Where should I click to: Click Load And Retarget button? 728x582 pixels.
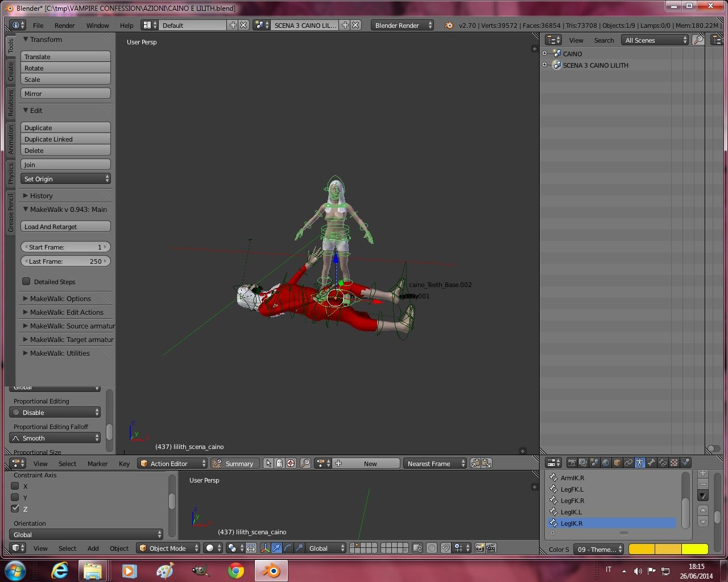(66, 226)
